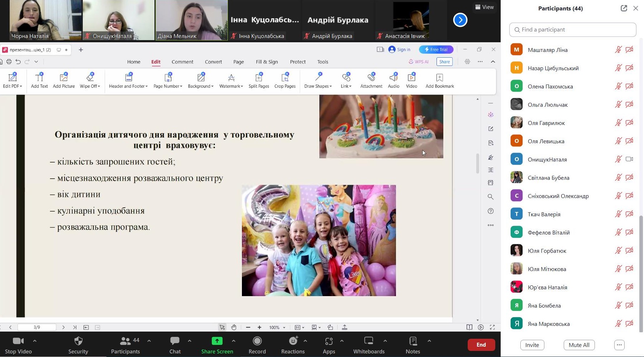Expand the Participants options caret
This screenshot has height=357, width=644.
point(149,341)
